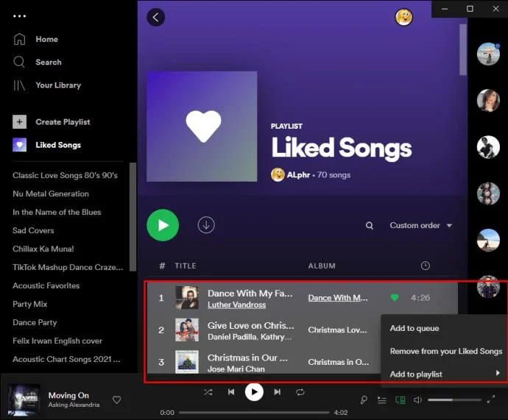This screenshot has height=420, width=508.
Task: Open the three-dots app menu
Action: tap(19, 16)
